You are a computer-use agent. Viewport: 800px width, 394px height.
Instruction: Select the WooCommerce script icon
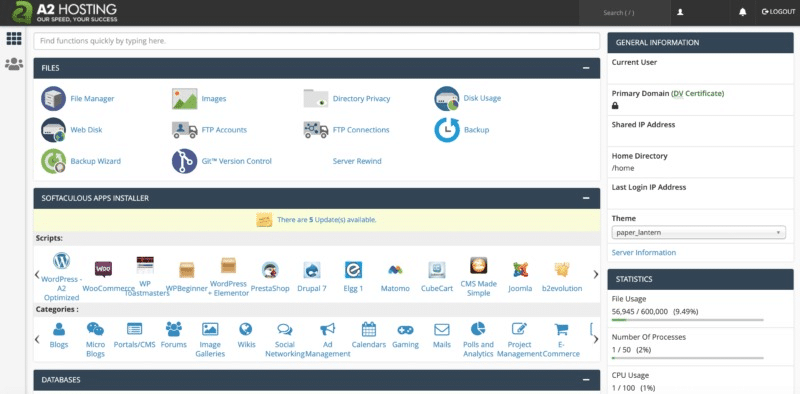(x=103, y=269)
